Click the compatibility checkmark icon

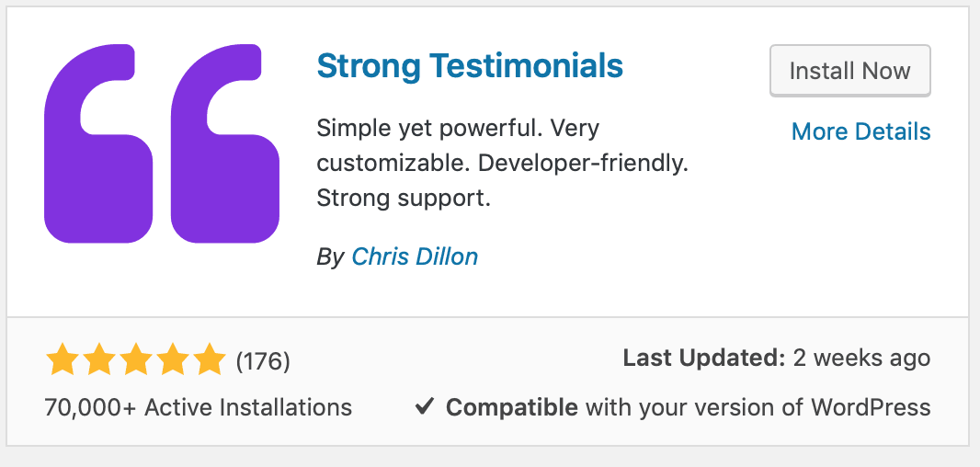[425, 407]
